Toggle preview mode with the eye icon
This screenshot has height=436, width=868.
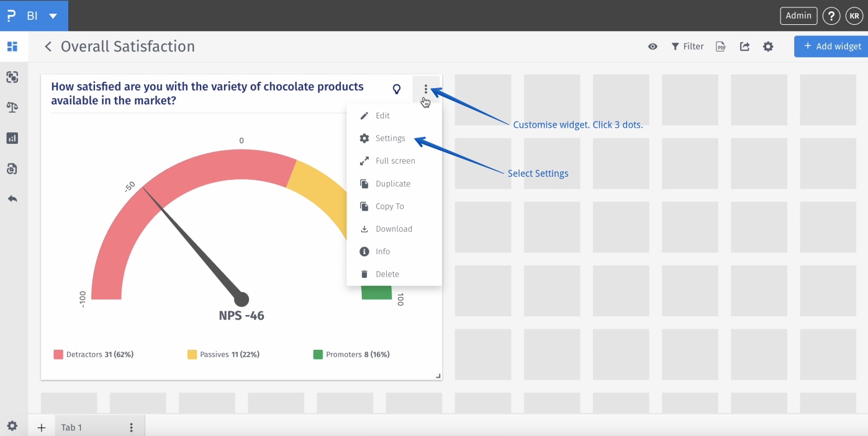tap(653, 47)
